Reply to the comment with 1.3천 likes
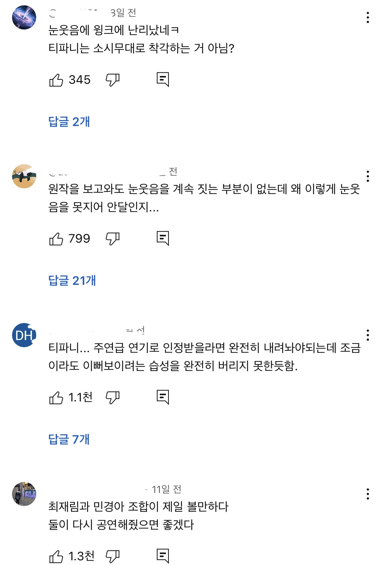 [x=163, y=556]
